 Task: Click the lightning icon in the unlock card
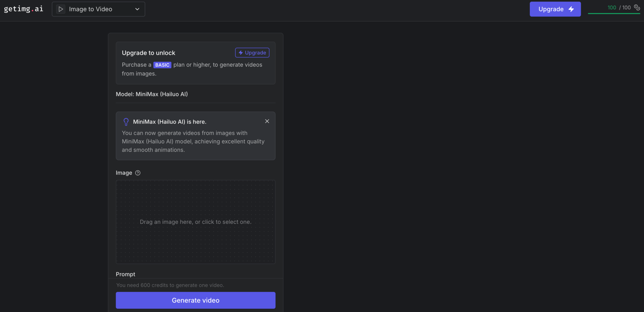241,53
